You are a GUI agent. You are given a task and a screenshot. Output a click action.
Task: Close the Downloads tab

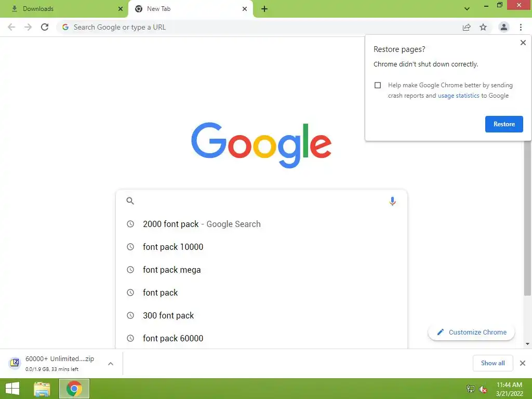point(121,9)
